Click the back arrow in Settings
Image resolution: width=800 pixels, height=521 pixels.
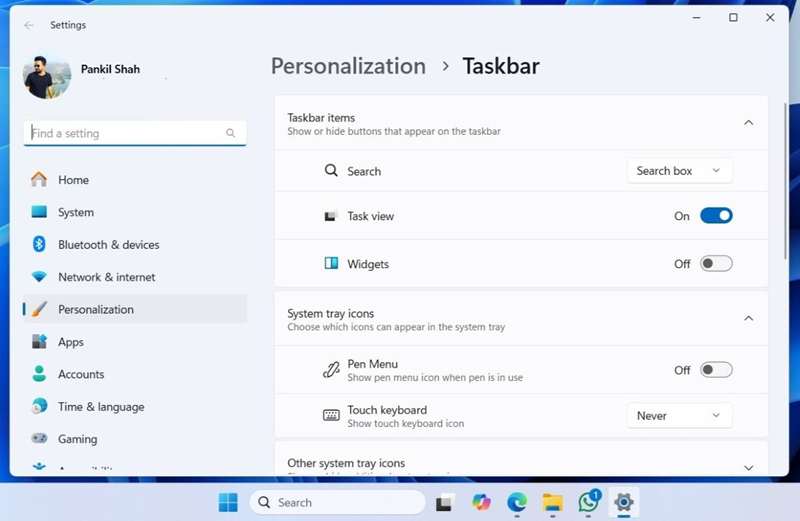click(x=29, y=25)
